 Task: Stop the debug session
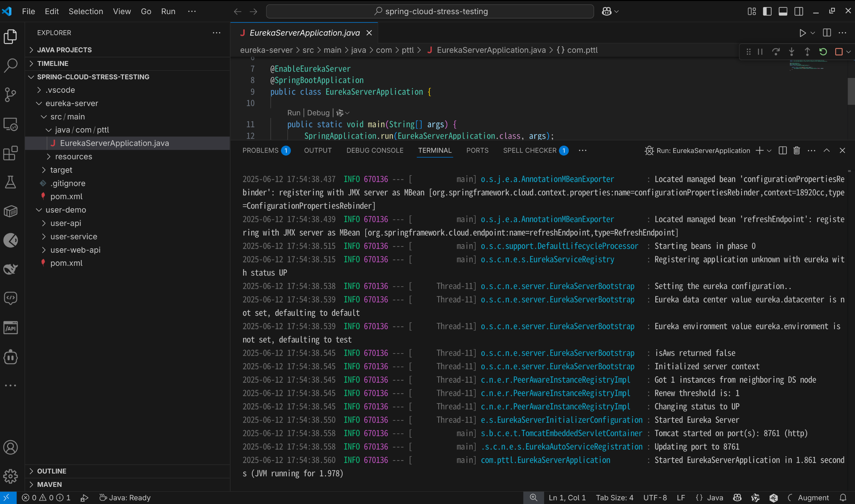coord(838,52)
